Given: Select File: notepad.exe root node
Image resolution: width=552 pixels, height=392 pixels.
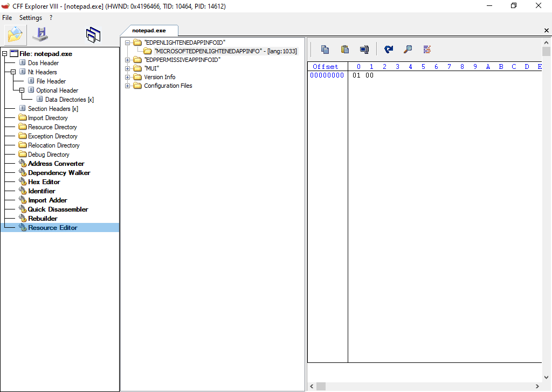Looking at the screenshot, I should (x=46, y=54).
